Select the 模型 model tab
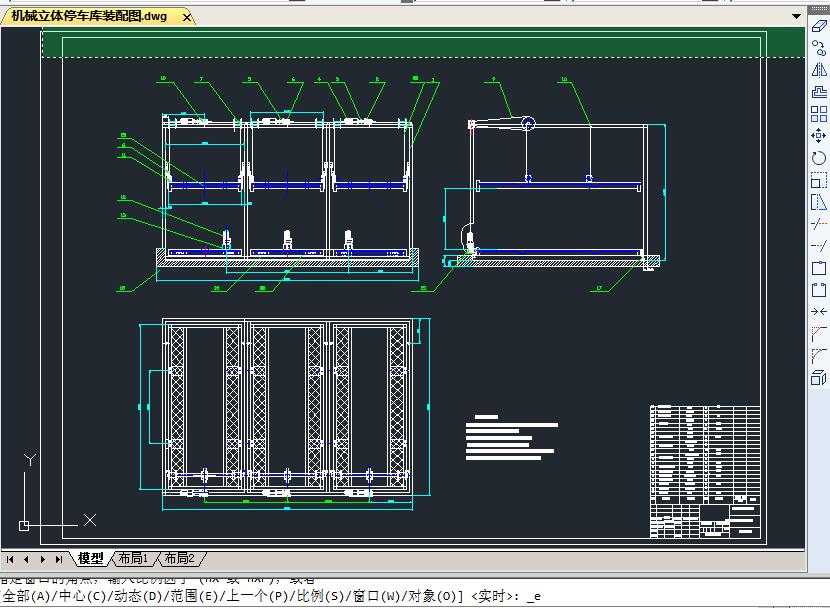Viewport: 830px width, 608px height. [90, 559]
